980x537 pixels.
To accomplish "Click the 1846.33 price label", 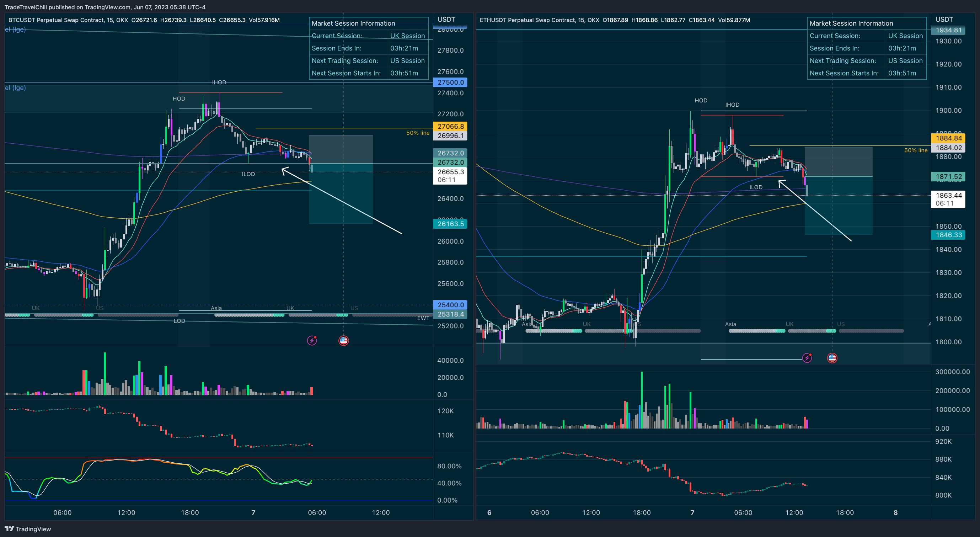I will point(948,235).
